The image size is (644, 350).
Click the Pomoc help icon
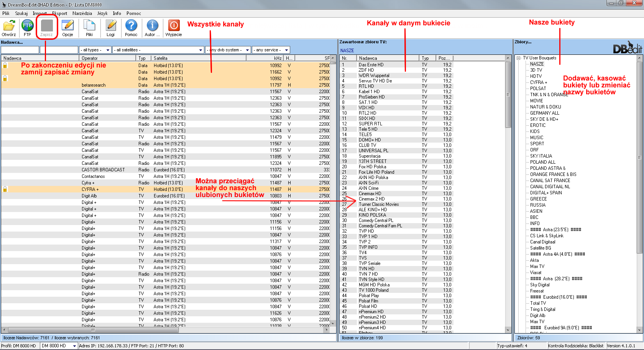point(131,26)
